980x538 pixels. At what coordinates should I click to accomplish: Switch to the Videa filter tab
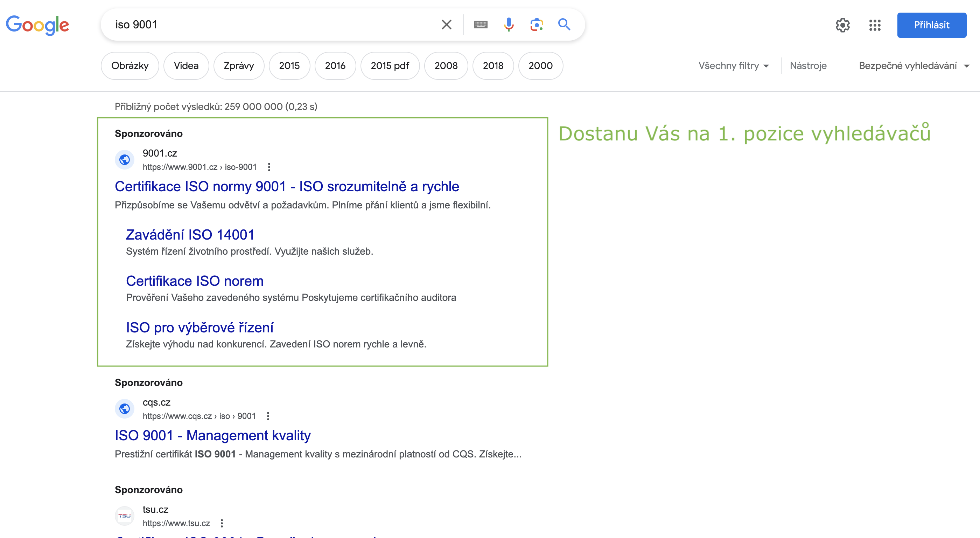click(186, 65)
